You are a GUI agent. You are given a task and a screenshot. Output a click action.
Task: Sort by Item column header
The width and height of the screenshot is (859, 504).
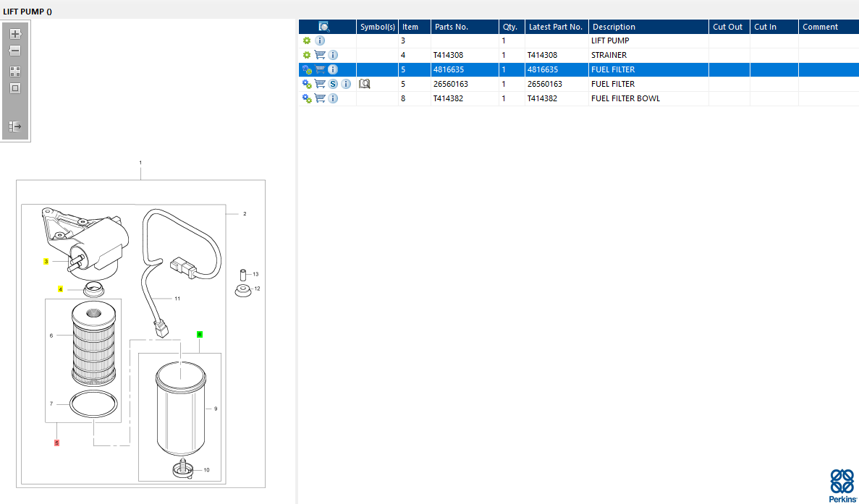(414, 27)
